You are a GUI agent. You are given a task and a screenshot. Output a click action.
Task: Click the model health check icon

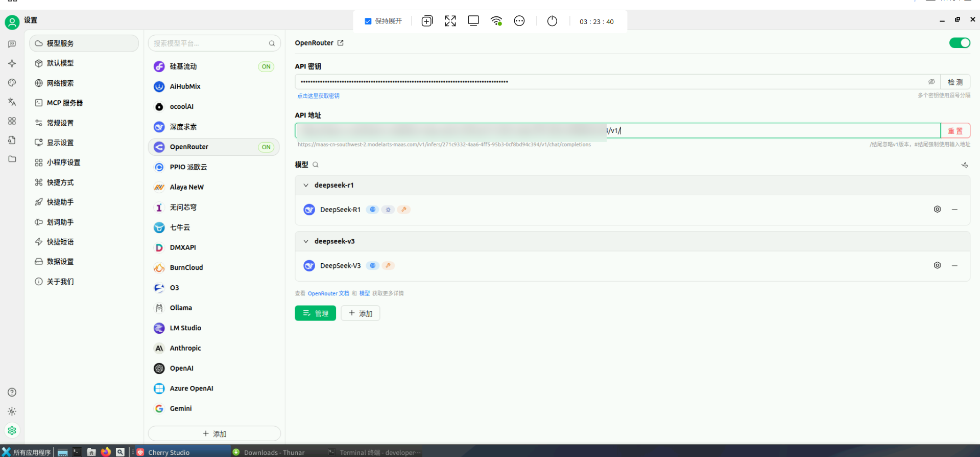point(964,165)
